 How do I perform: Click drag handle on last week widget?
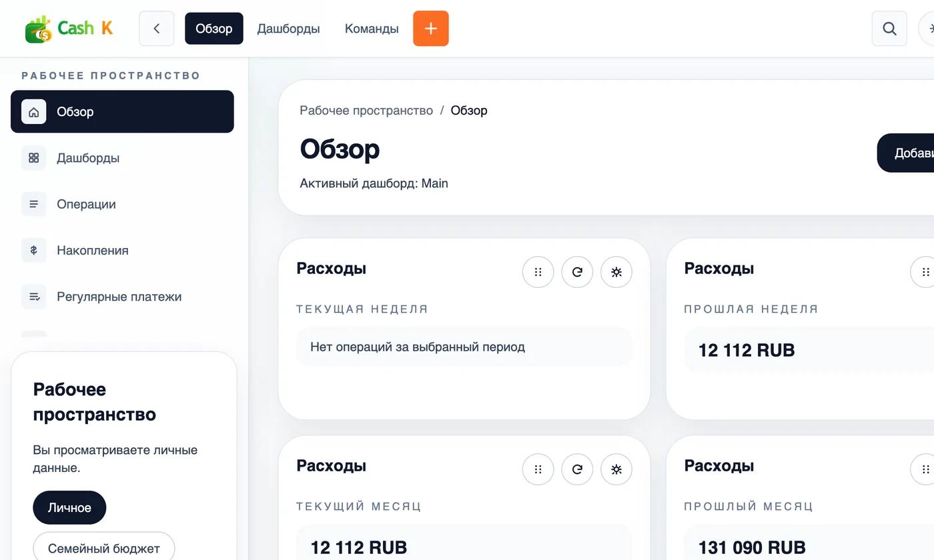tap(925, 272)
